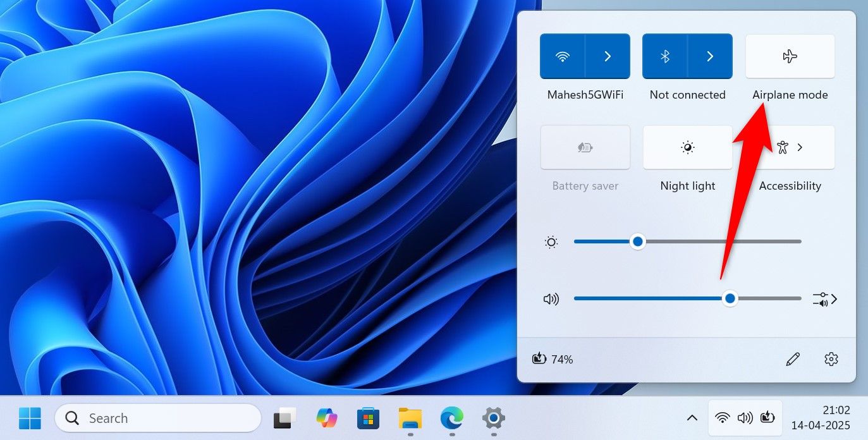
Task: Launch Copilot from the taskbar
Action: click(326, 418)
